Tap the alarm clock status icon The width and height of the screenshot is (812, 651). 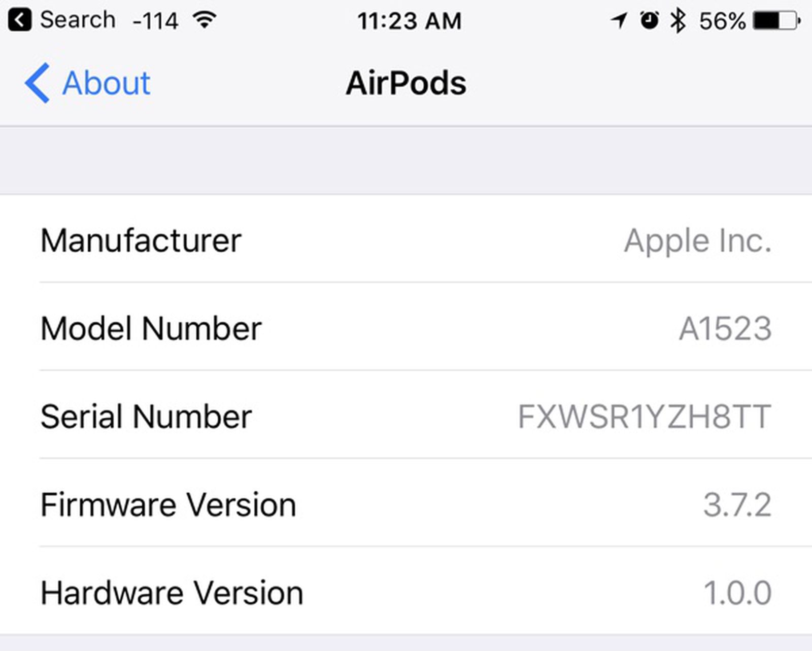coord(649,20)
